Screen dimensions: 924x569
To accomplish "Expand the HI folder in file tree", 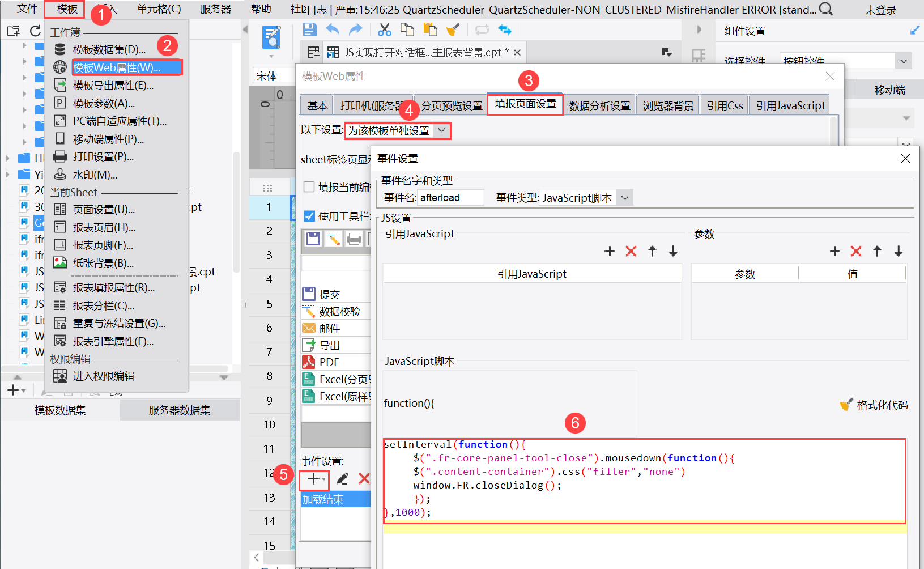I will [7, 158].
